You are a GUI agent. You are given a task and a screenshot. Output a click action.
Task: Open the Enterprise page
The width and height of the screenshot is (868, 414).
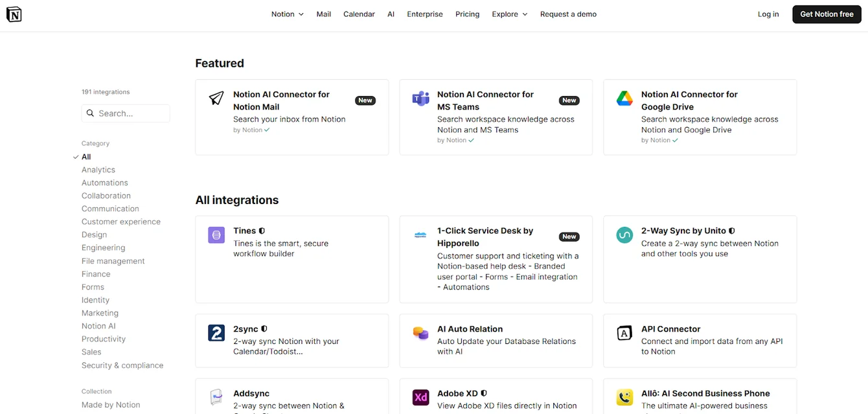click(x=425, y=14)
